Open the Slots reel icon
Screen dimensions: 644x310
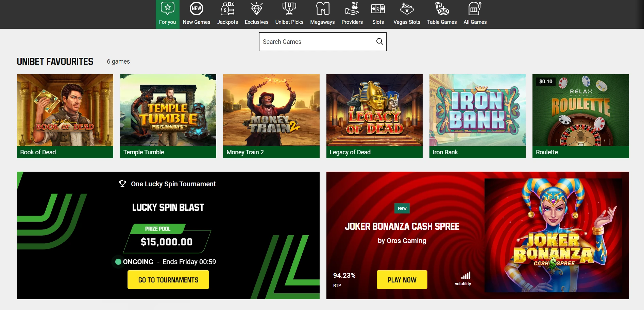coord(378,8)
